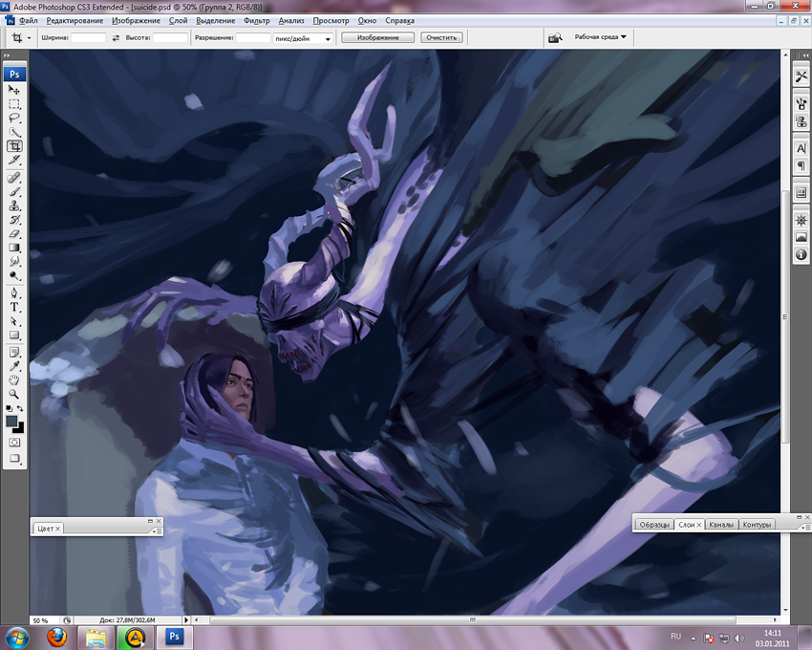Viewport: 812px width, 650px height.
Task: Open the Tool Presets panel icon
Action: (x=801, y=76)
